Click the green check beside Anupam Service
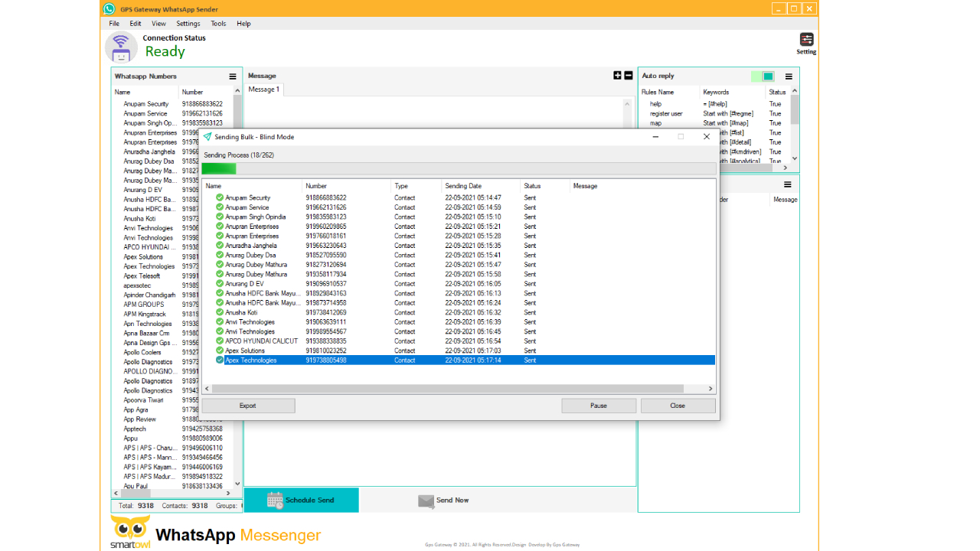 click(220, 207)
